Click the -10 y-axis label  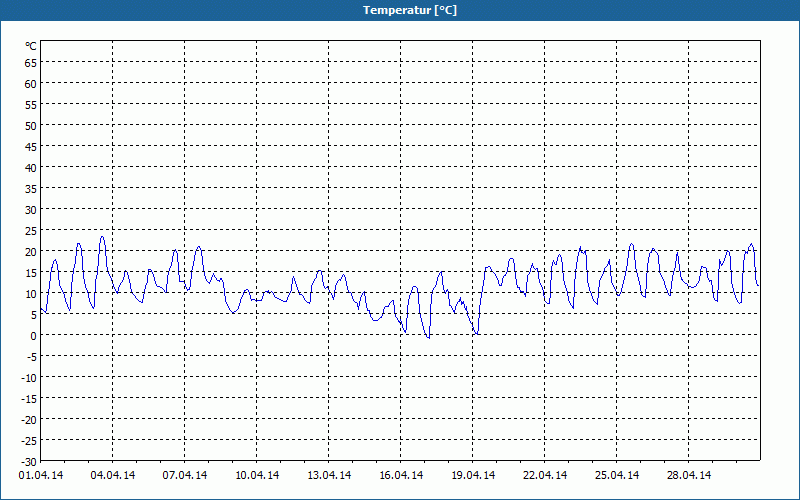[29, 378]
